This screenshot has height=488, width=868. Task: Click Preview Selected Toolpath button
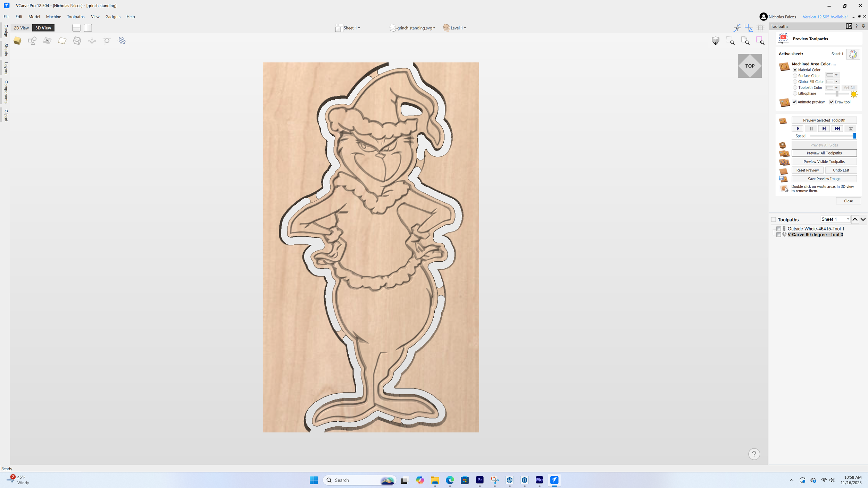(x=824, y=120)
